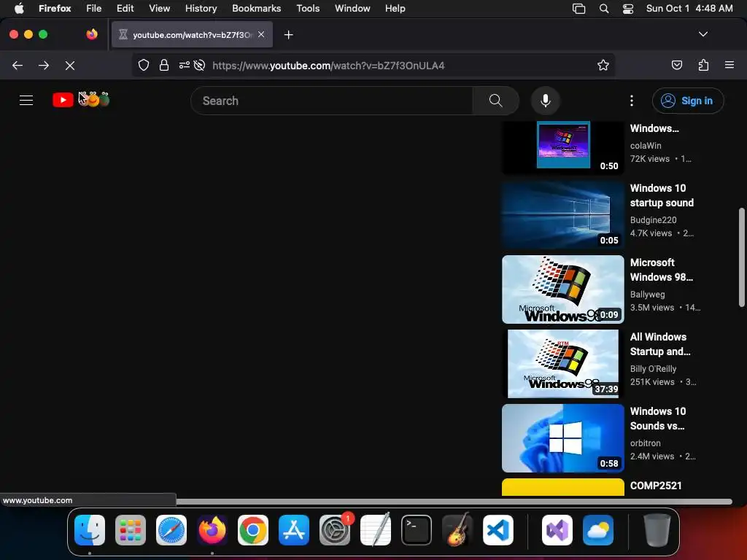
Task: Click the Firefox View icon
Action: [x=92, y=34]
